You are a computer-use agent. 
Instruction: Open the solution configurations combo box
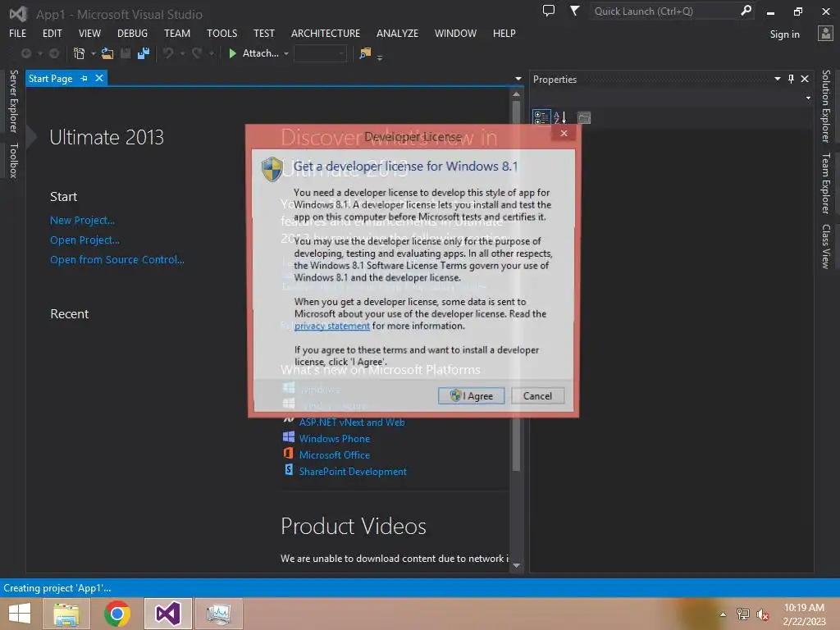tap(320, 53)
